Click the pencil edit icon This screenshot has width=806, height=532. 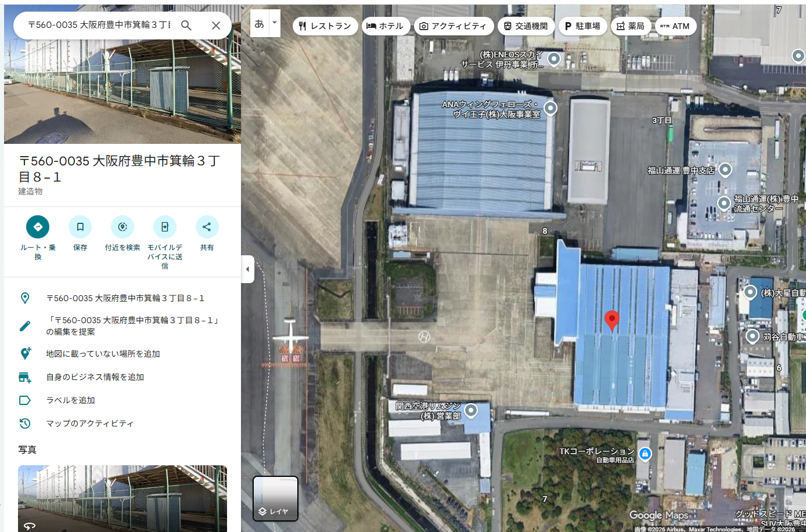[x=25, y=326]
